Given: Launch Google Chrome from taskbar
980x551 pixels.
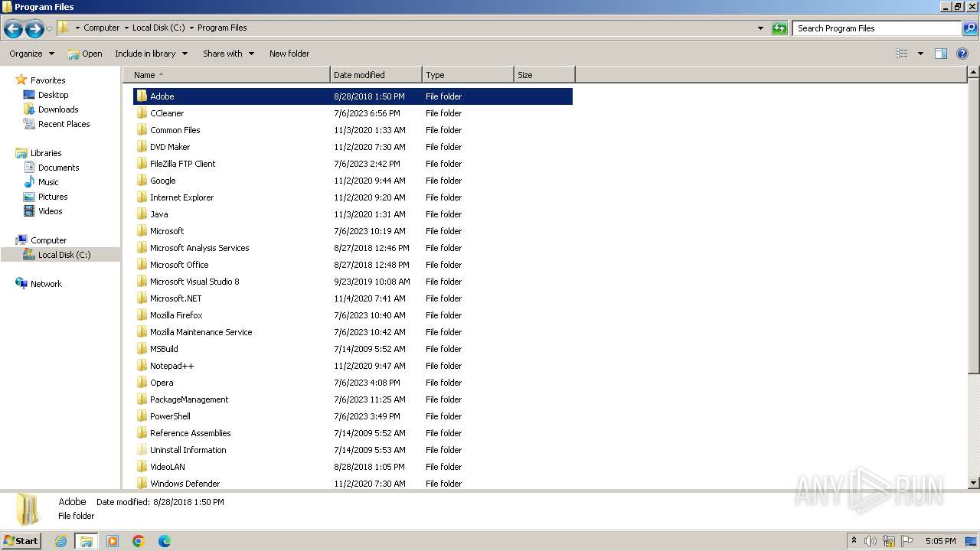Looking at the screenshot, I should (x=139, y=541).
